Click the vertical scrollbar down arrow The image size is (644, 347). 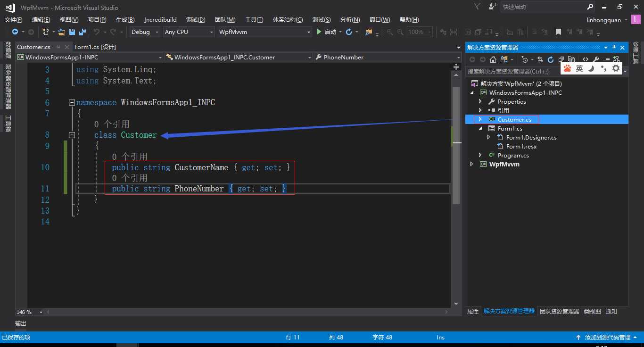pyautogui.click(x=456, y=304)
